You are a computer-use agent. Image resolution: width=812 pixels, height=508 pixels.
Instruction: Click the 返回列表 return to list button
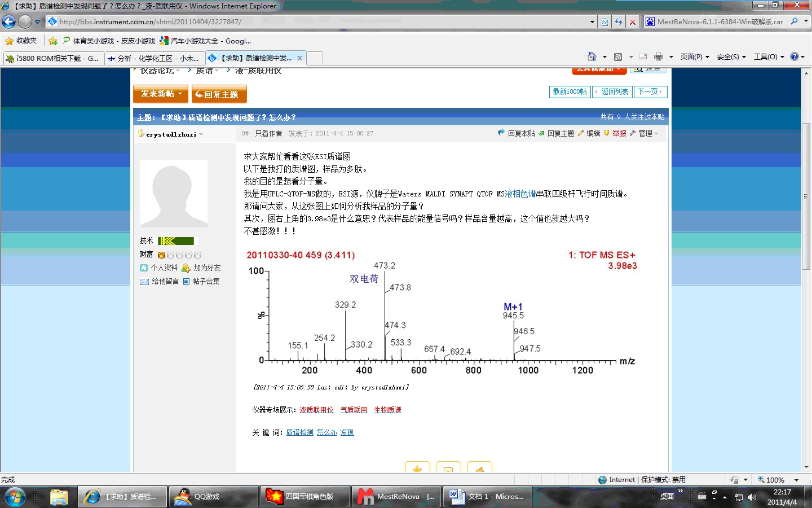click(612, 91)
